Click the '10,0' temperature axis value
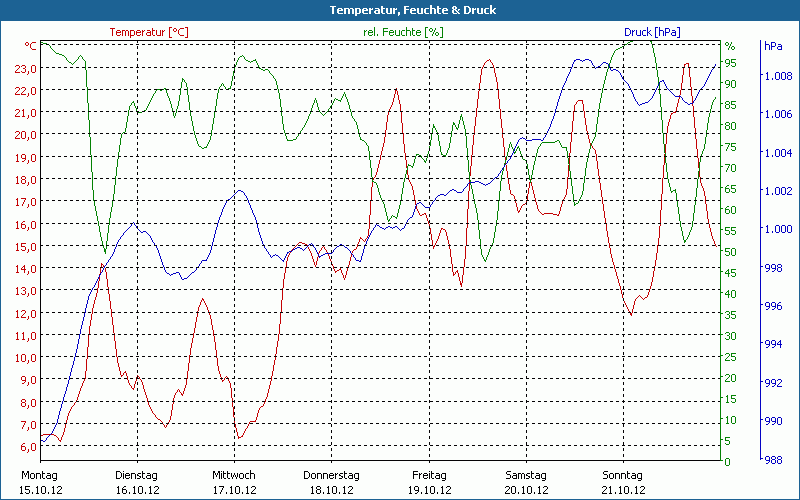This screenshot has width=800, height=500. [26, 358]
